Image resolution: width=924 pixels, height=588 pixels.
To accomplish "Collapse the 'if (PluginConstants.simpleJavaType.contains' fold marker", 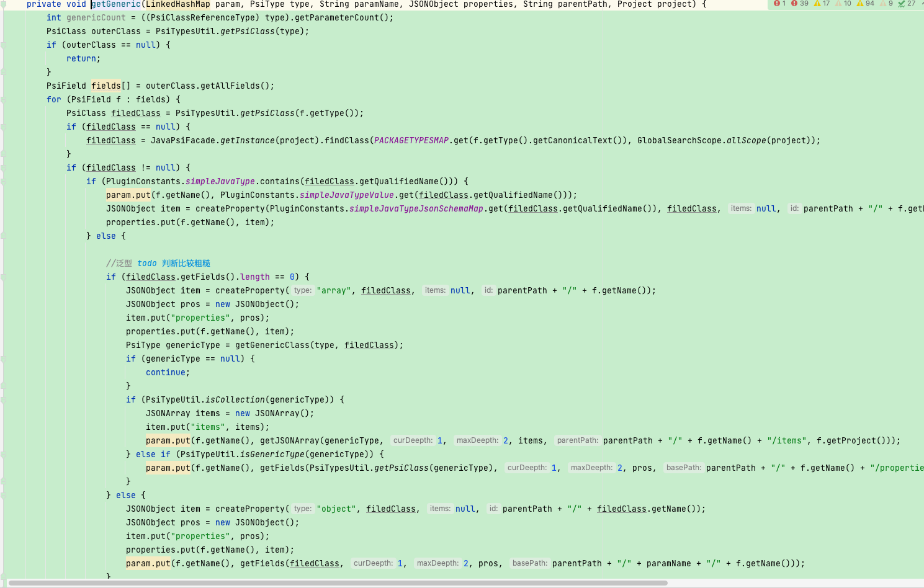I will click(3, 182).
